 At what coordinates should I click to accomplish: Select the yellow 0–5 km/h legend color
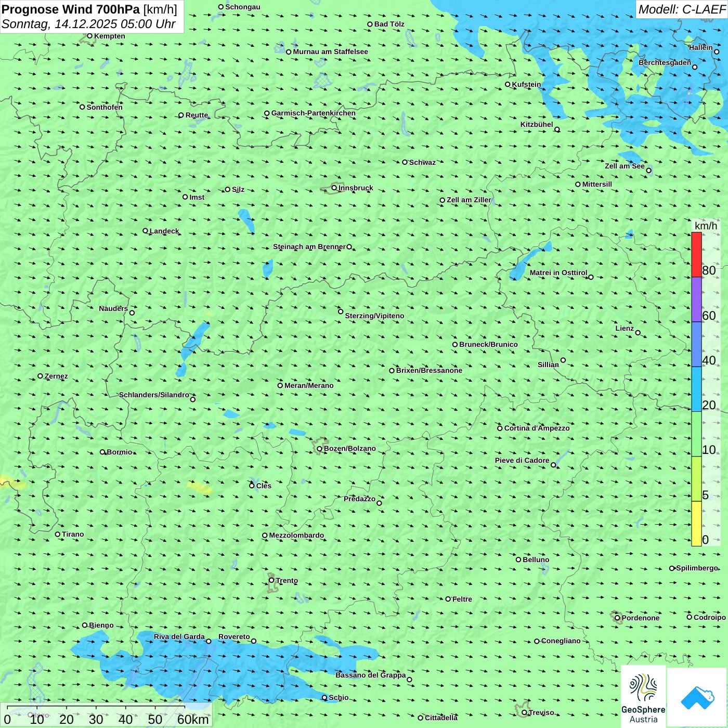[x=696, y=524]
